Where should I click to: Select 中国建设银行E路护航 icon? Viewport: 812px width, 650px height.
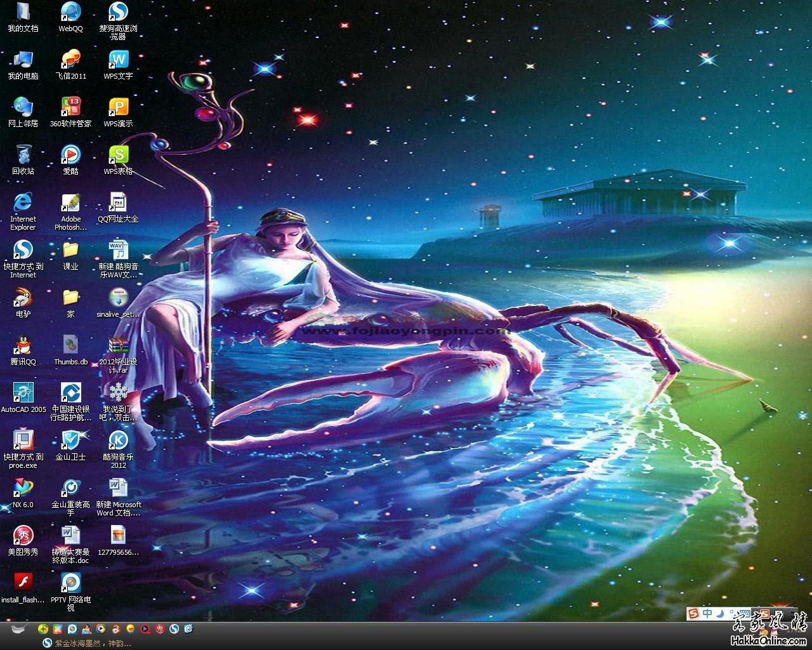tap(70, 402)
